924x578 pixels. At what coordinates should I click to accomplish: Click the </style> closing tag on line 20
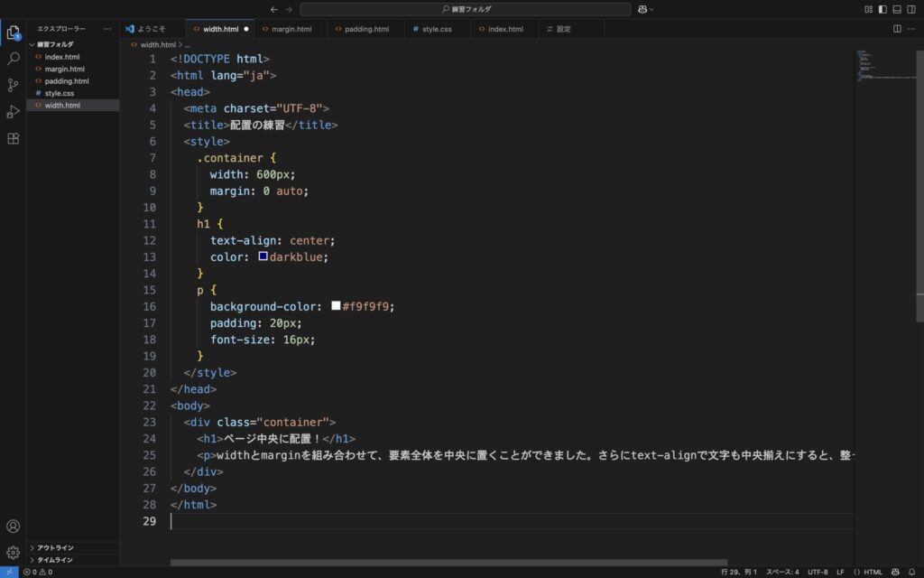(209, 373)
